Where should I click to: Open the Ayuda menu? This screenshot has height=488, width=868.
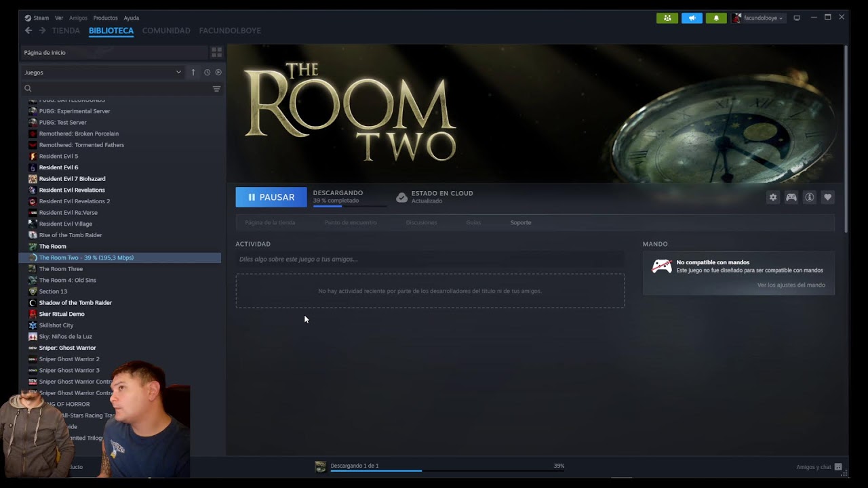coord(131,18)
